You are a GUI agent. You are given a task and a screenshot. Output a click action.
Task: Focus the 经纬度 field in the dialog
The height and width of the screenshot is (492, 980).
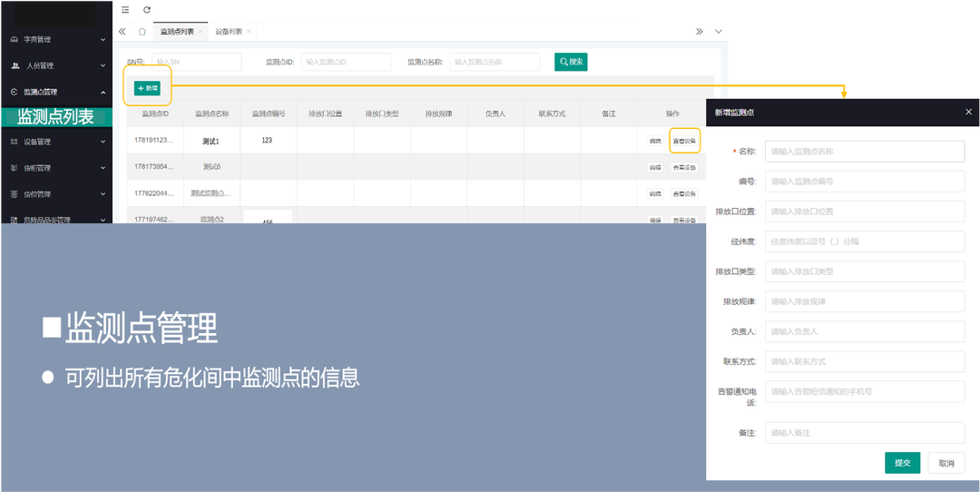pyautogui.click(x=865, y=241)
